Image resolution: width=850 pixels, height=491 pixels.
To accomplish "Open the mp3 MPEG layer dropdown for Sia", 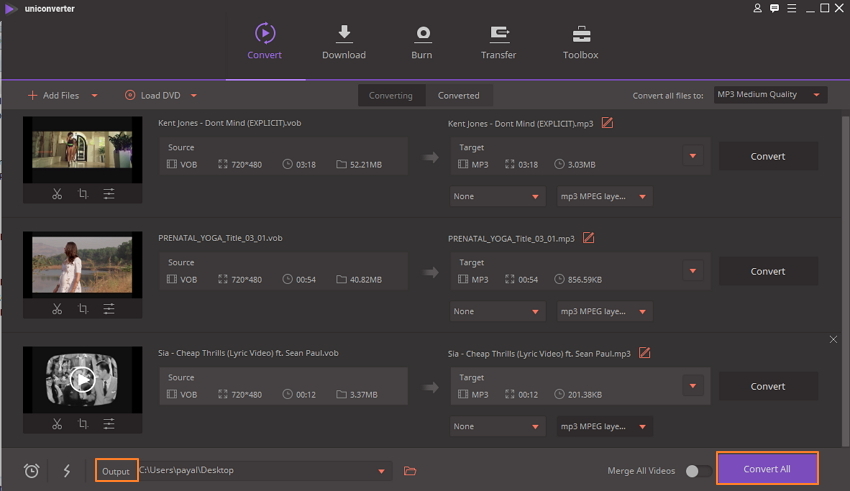I will click(x=604, y=426).
